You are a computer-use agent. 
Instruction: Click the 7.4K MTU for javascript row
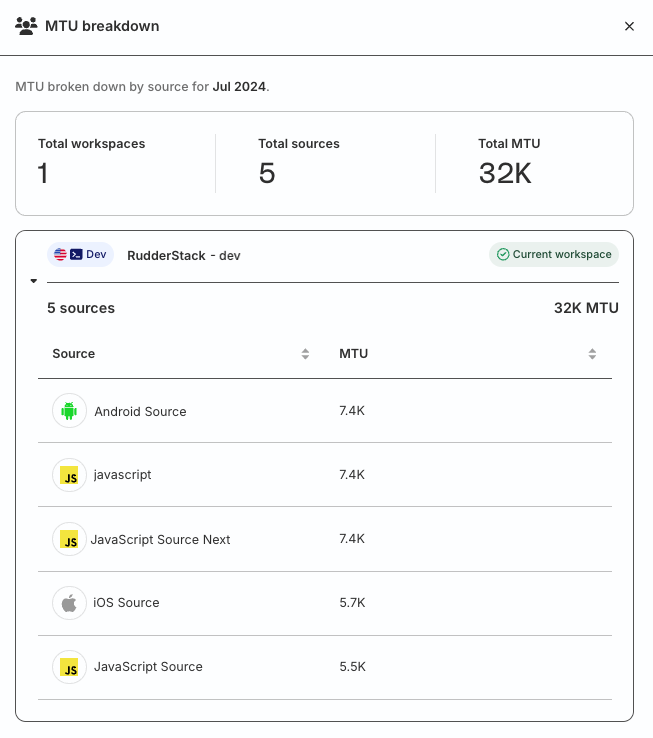(352, 475)
